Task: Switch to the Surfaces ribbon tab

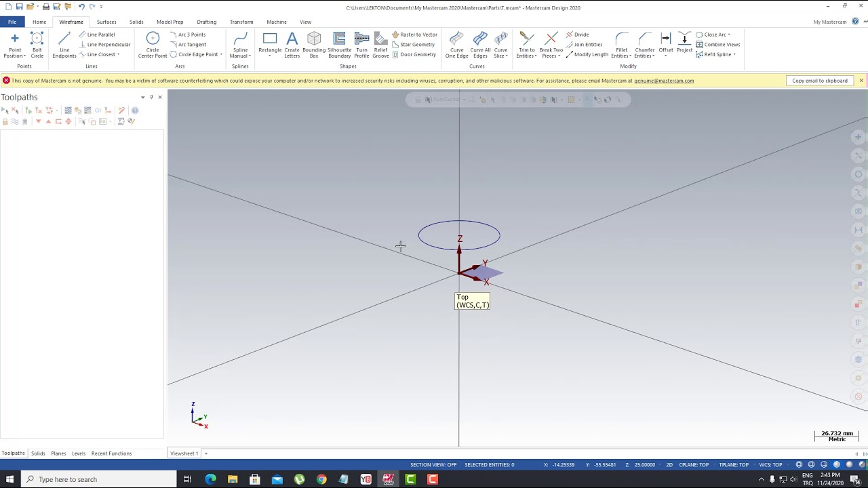Action: pyautogui.click(x=106, y=22)
